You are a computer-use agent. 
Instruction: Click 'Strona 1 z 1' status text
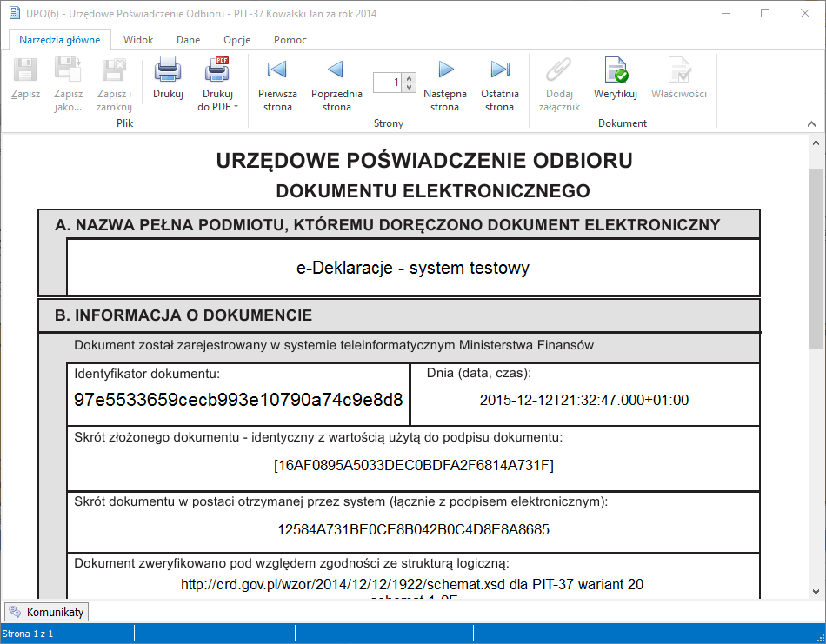(28, 634)
